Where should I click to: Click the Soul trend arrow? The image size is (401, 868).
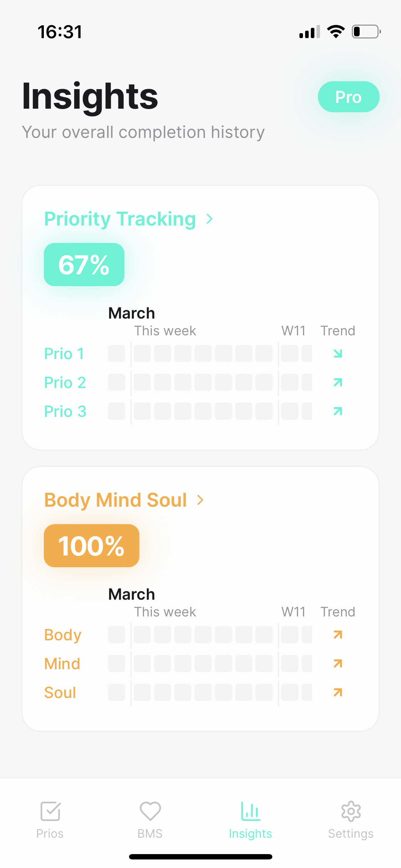pyautogui.click(x=338, y=692)
